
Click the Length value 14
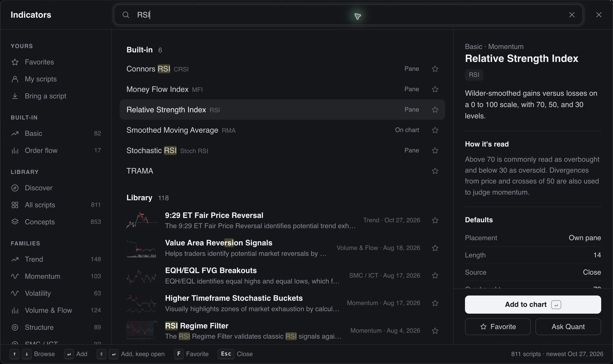597,255
